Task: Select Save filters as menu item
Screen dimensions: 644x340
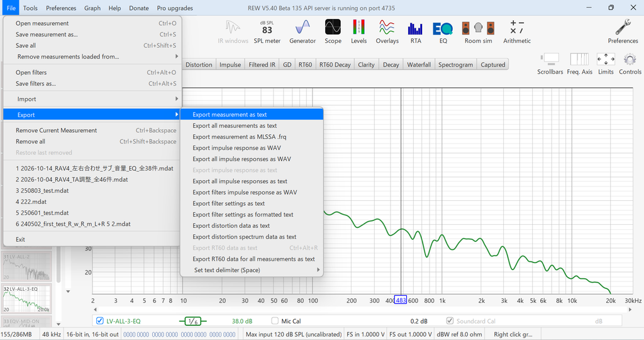Action: tap(92, 84)
